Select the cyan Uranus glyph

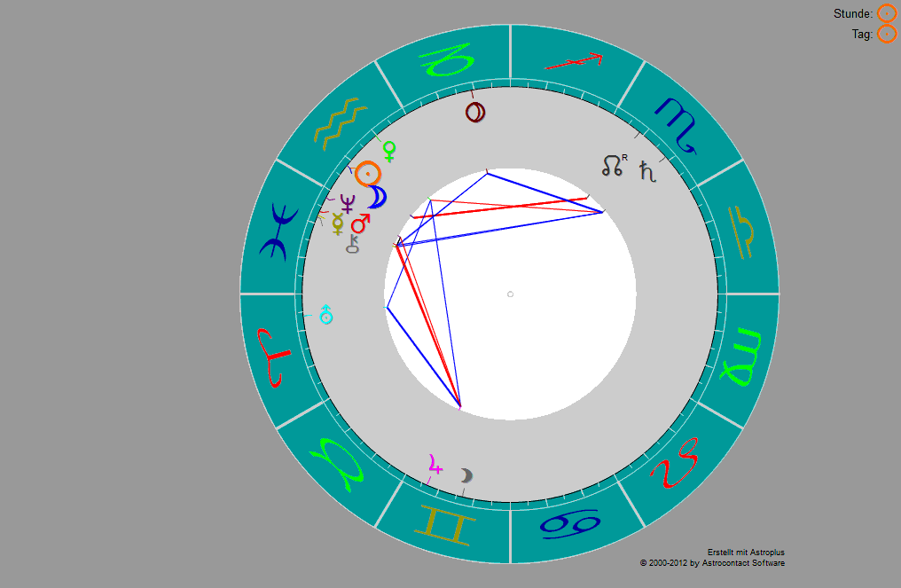(x=326, y=314)
